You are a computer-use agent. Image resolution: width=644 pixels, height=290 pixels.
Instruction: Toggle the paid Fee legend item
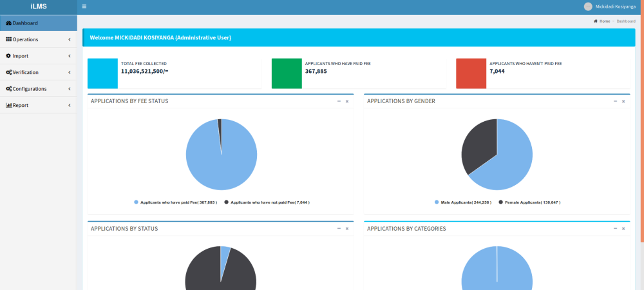click(x=175, y=202)
